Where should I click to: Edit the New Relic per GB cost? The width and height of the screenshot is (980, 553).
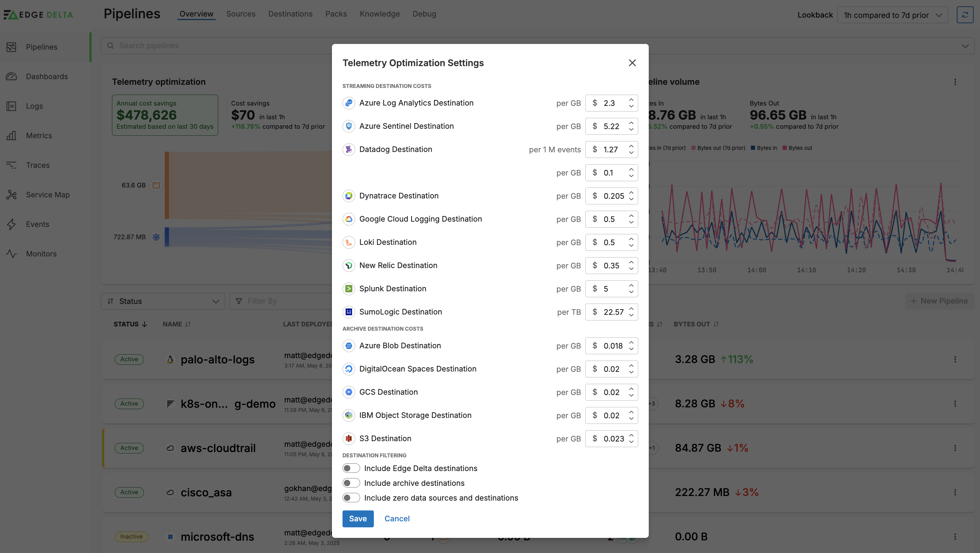point(611,265)
